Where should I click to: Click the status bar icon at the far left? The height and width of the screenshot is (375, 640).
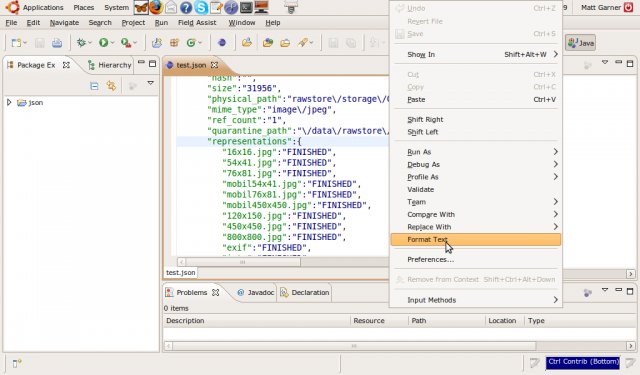pyautogui.click(x=17, y=363)
